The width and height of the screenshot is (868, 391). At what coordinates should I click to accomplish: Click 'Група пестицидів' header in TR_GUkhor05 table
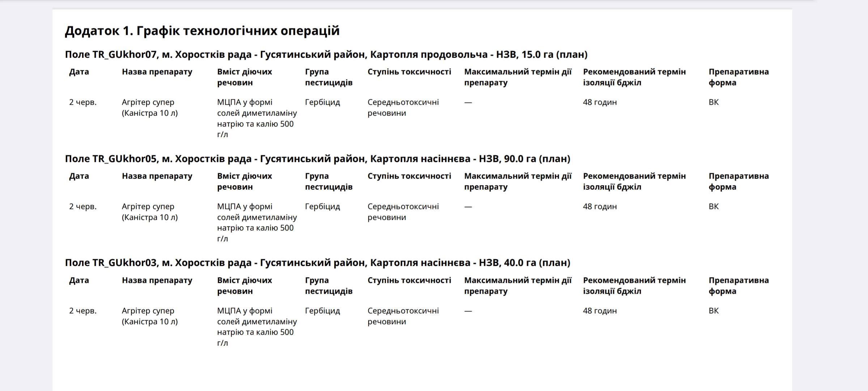328,181
